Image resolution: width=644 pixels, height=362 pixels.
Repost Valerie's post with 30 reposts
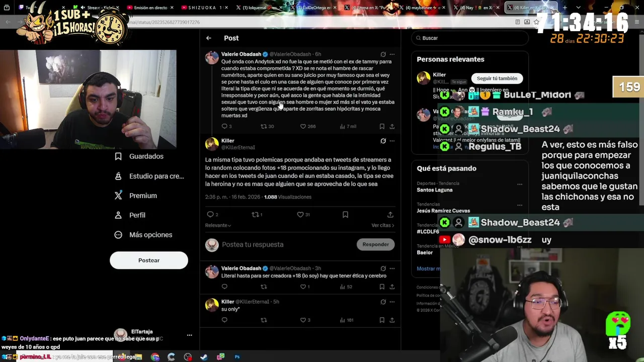pos(267,126)
